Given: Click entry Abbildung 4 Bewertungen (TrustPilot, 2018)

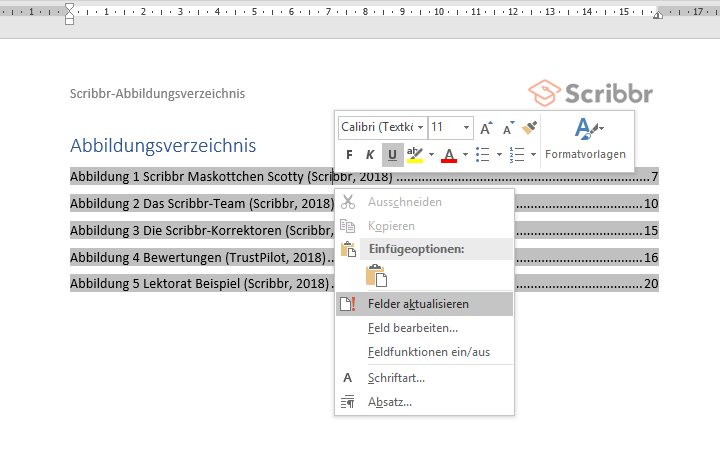Looking at the screenshot, I should pyautogui.click(x=198, y=257).
